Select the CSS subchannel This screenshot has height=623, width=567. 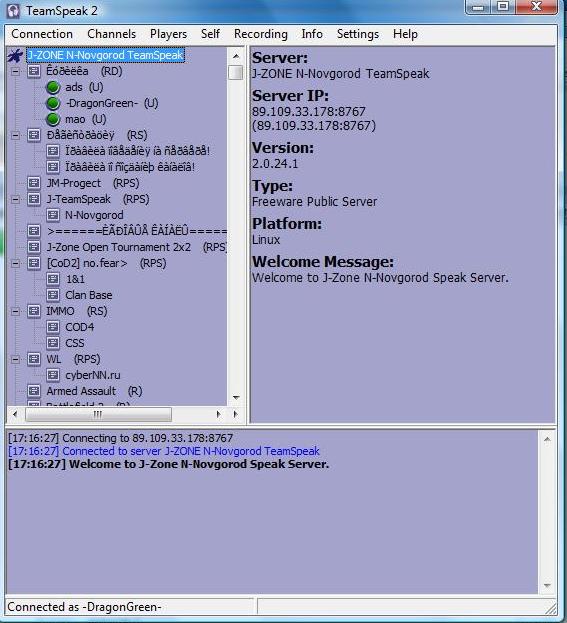point(75,343)
